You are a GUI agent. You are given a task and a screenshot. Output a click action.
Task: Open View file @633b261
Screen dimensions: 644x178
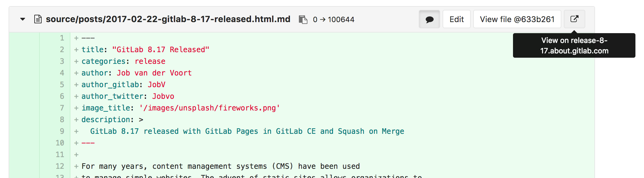coord(517,19)
